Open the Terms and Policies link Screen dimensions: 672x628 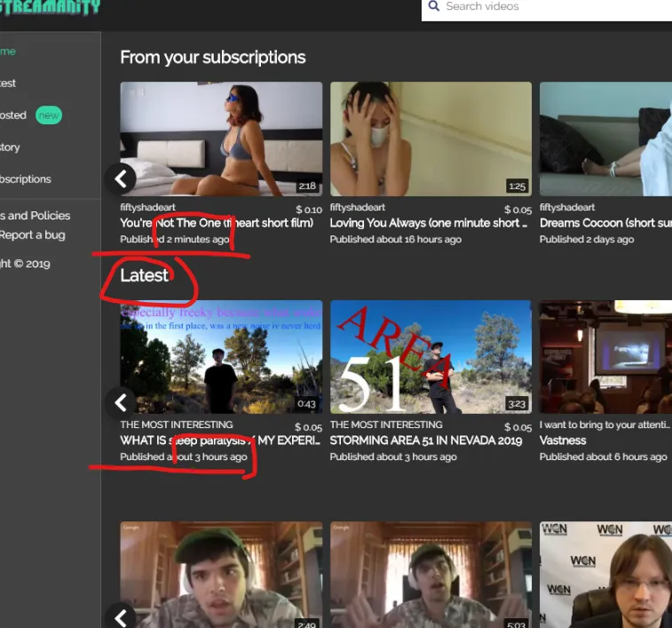click(x=36, y=215)
